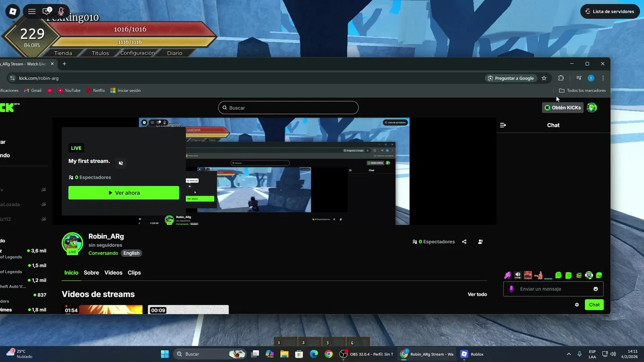This screenshot has height=362, width=644.
Task: Select Roblox hotbar slot 3
Action: tap(334, 342)
